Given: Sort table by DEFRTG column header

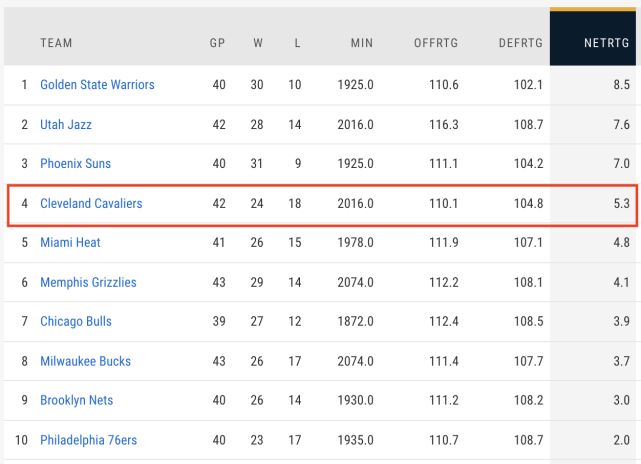Looking at the screenshot, I should [x=520, y=43].
